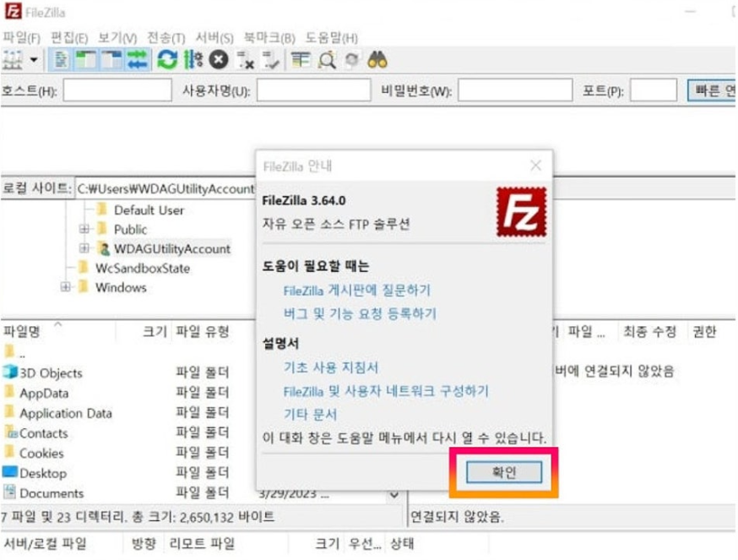Sort remote list by 최종 수정 column
Image resolution: width=738 pixels, height=560 pixels.
(649, 332)
